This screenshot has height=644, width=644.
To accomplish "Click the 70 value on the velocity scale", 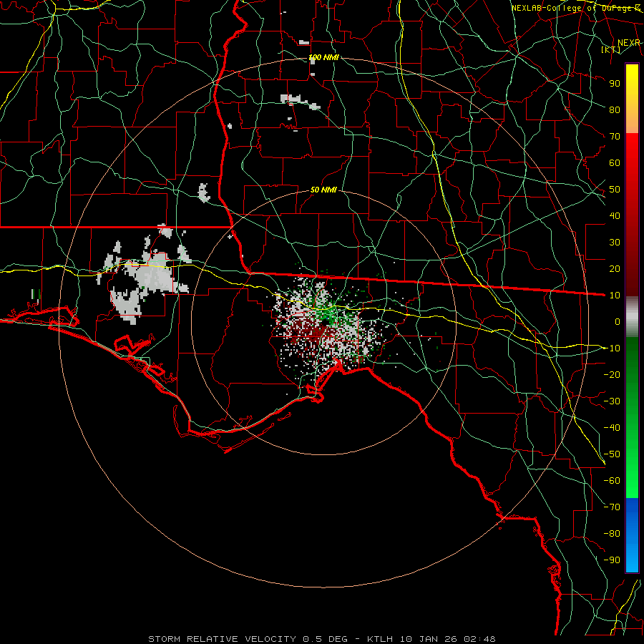I will coord(615,137).
